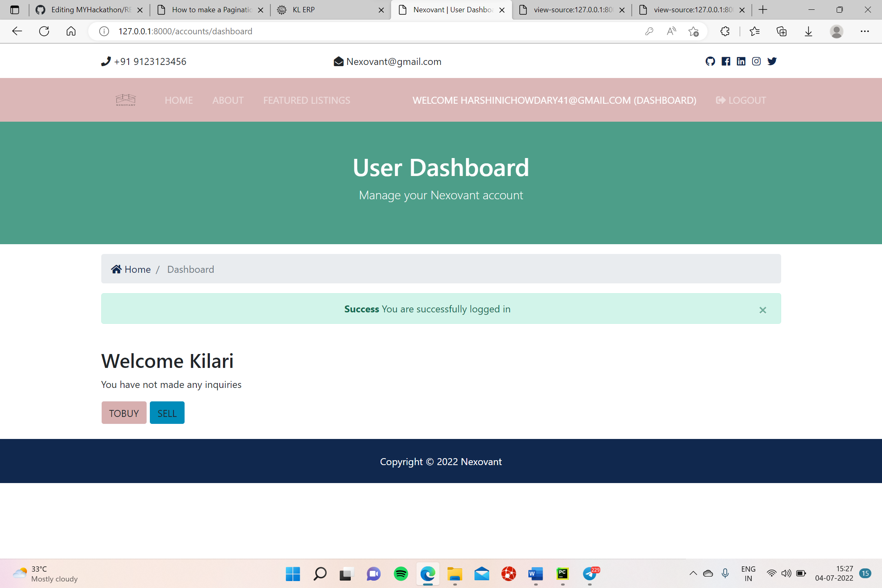Click the Home breadcrumb link

click(138, 269)
